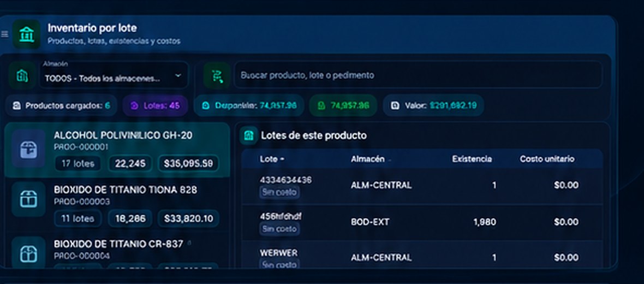This screenshot has width=644, height=284.
Task: Click the Valor chip icon
Action: click(395, 106)
